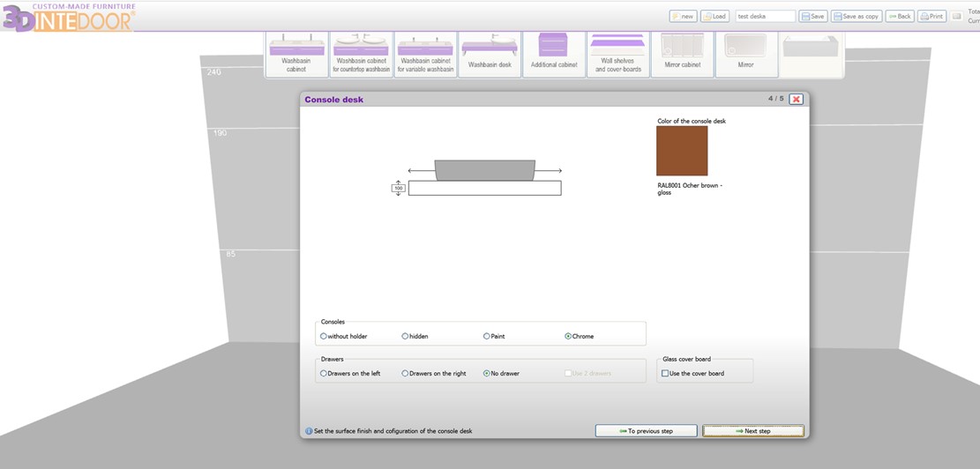Image resolution: width=980 pixels, height=469 pixels.
Task: Choose the Additional cabinet icon
Action: [554, 54]
